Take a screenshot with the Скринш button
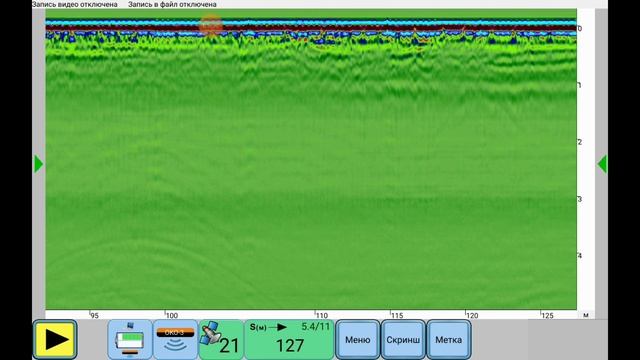This screenshot has height=360, width=640. tap(403, 340)
